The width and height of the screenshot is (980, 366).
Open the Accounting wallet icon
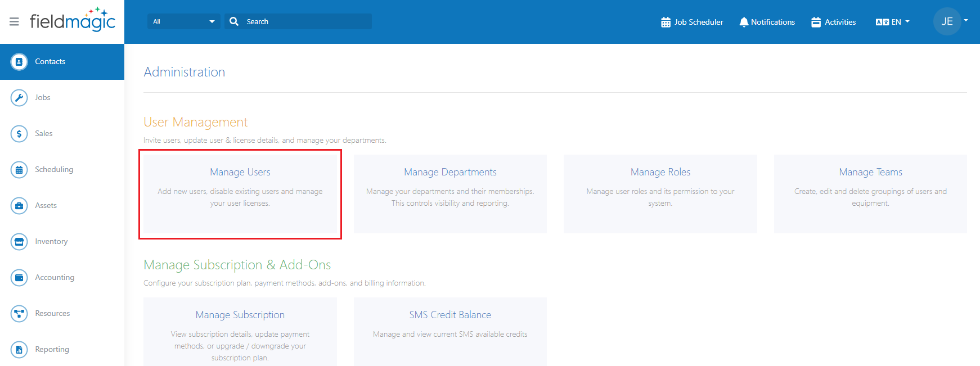19,278
